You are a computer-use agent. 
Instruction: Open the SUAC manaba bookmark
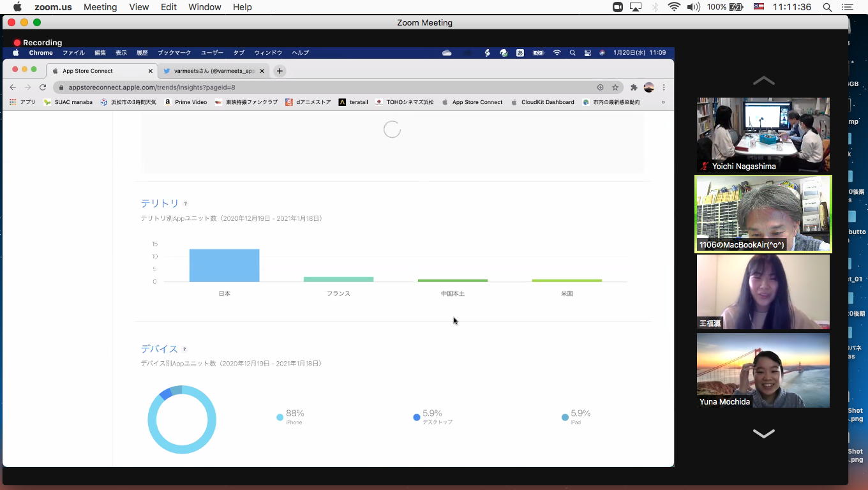coord(68,102)
